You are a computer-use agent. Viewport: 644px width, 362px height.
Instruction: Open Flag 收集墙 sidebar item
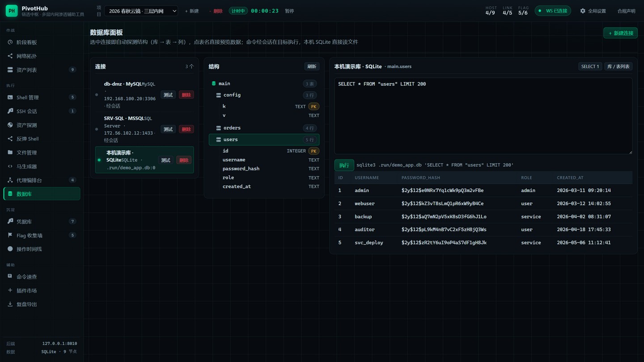click(x=42, y=236)
